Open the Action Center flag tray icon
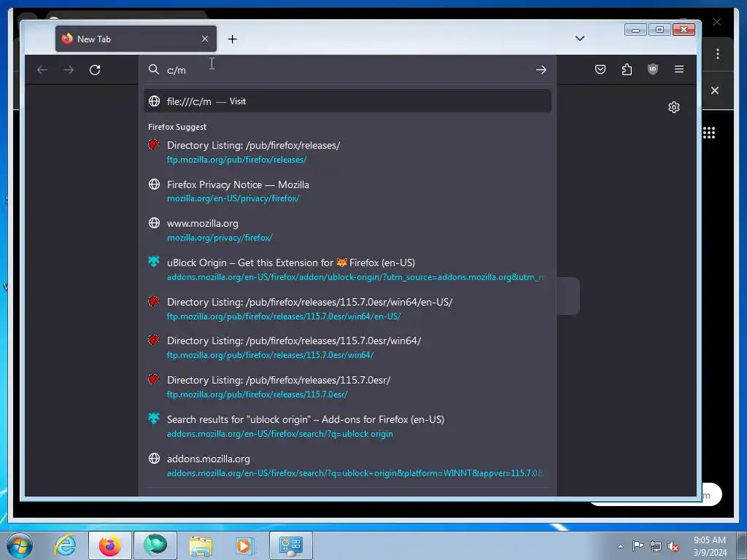747x560 pixels. pyautogui.click(x=638, y=546)
